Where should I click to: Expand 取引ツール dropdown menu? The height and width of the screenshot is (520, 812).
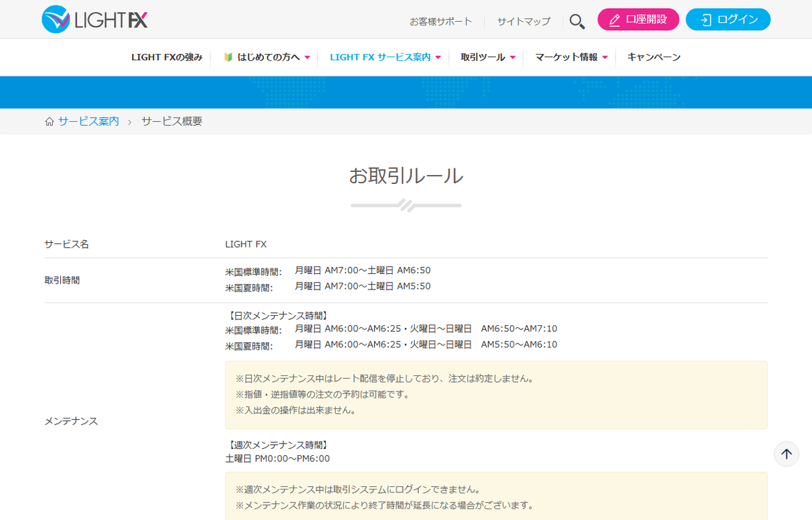pyautogui.click(x=488, y=57)
